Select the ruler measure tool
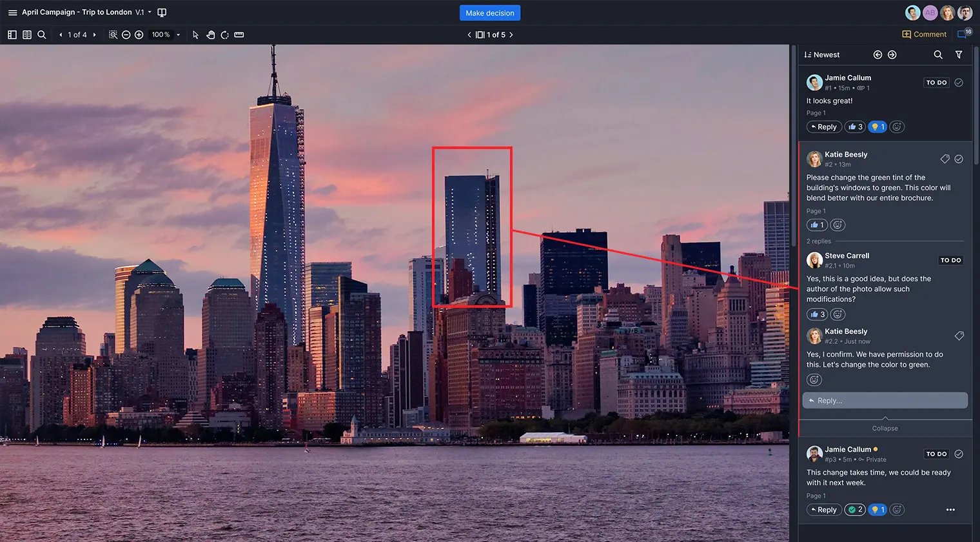This screenshot has height=542, width=980. click(x=239, y=35)
